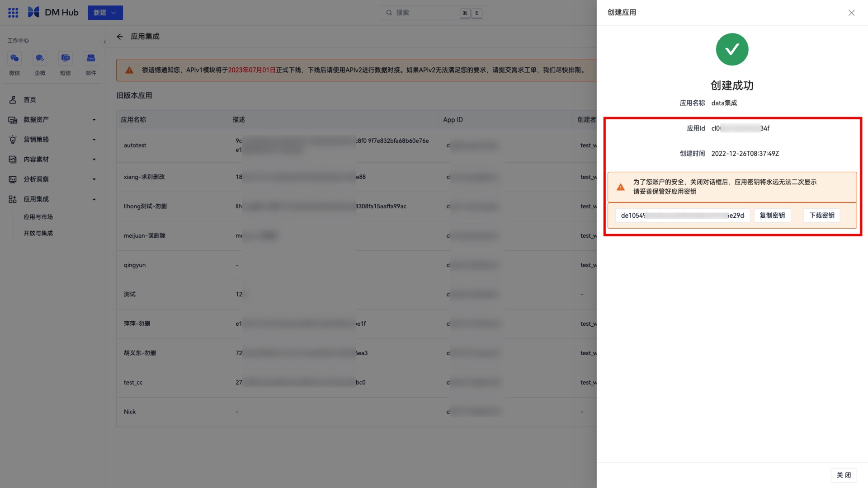Focus the 搜索 search box
The width and height of the screenshot is (868, 488).
pyautogui.click(x=433, y=13)
